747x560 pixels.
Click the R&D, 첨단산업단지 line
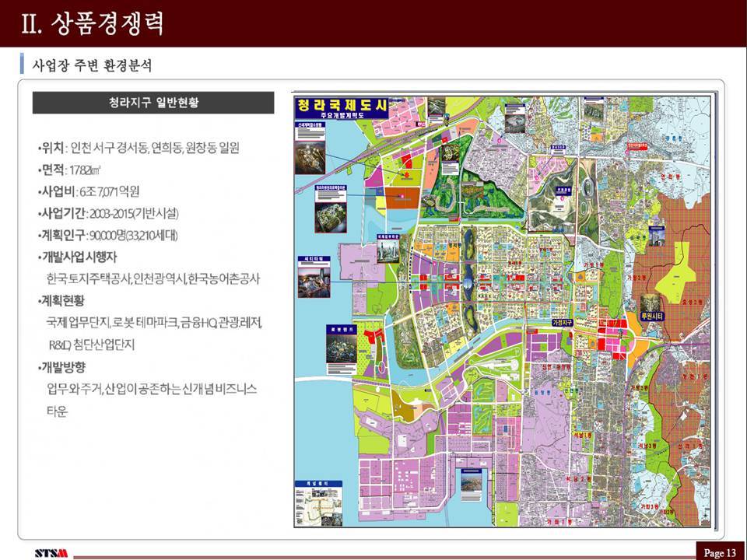tap(92, 345)
